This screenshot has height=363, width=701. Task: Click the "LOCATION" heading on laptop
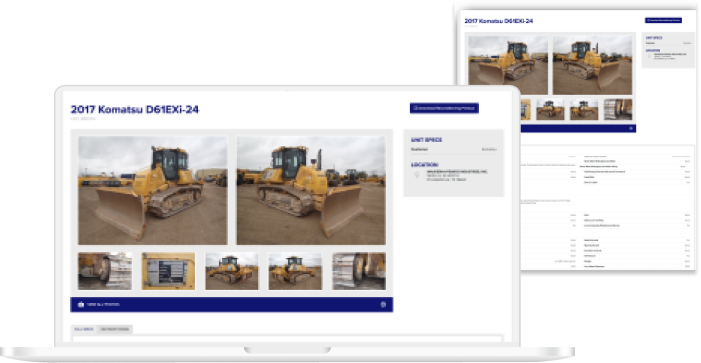click(x=424, y=165)
